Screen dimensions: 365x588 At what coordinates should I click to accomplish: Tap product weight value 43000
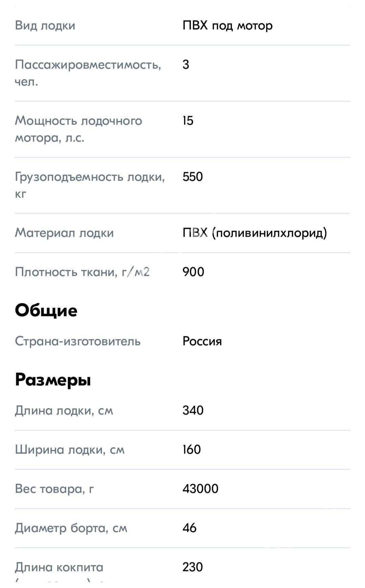point(200,489)
